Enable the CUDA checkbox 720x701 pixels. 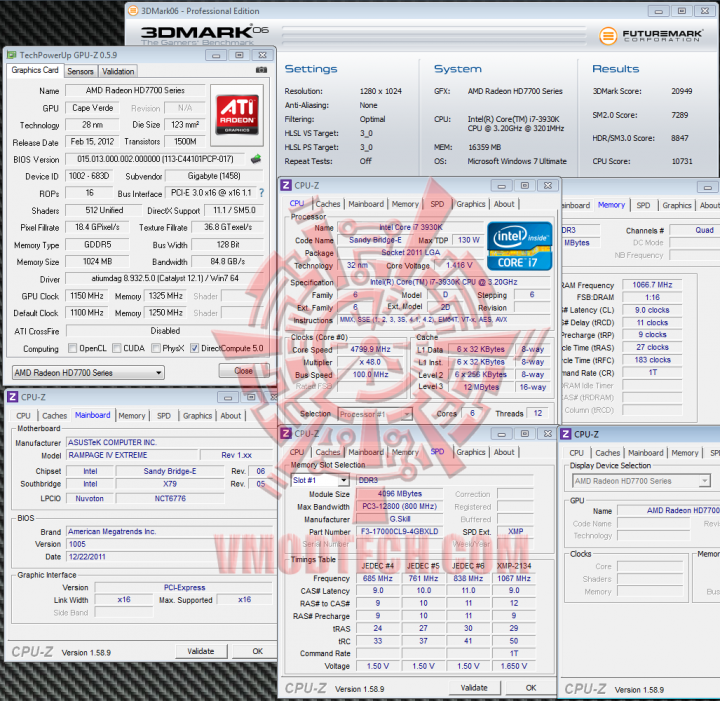pos(117,348)
